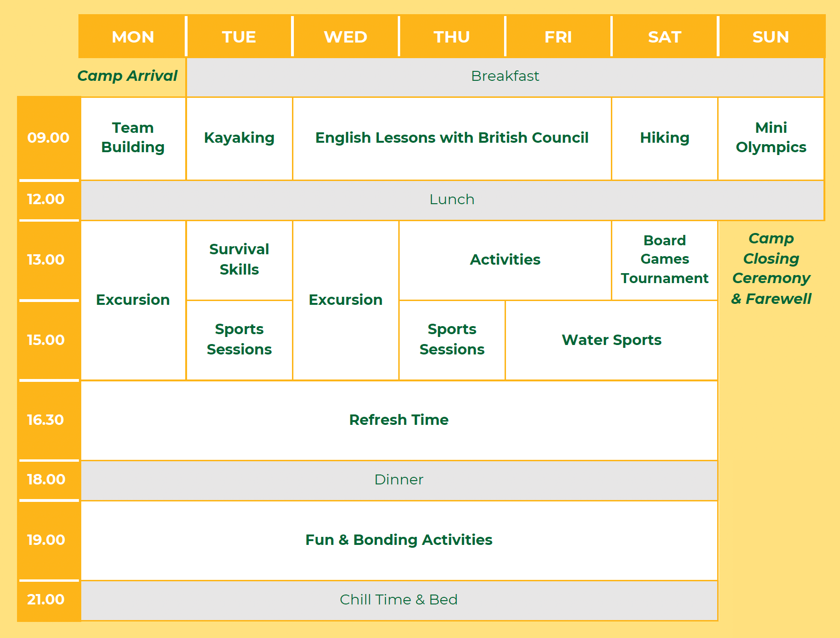
Task: Click the Survival Skills block
Action: tap(239, 259)
